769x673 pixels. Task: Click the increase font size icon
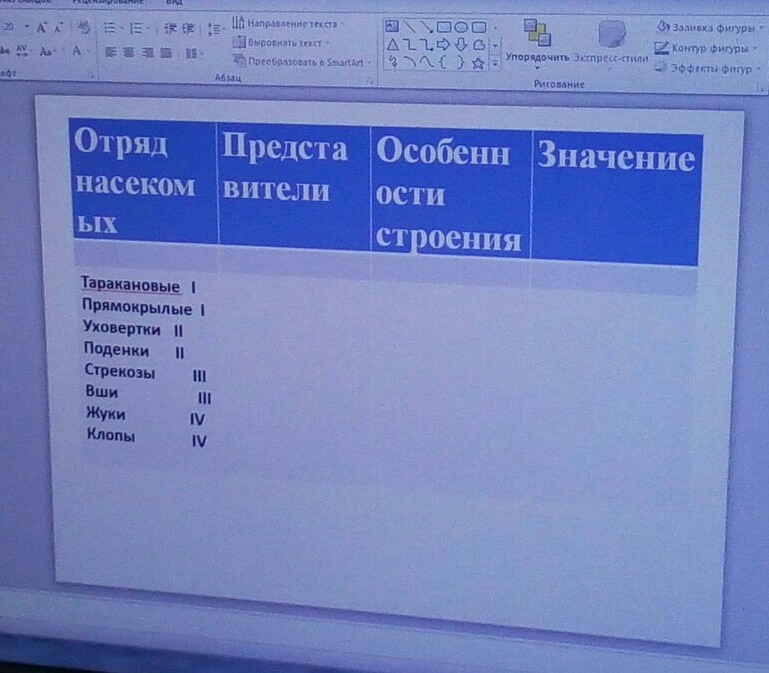tap(42, 27)
